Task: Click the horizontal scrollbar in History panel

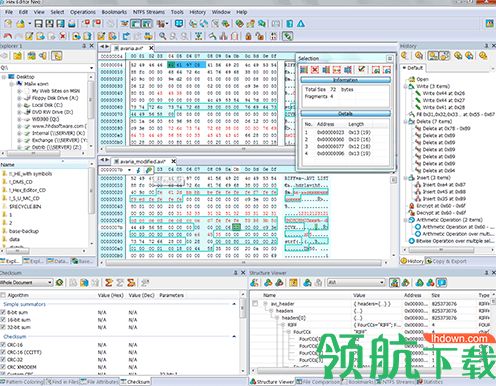Action: (x=448, y=250)
